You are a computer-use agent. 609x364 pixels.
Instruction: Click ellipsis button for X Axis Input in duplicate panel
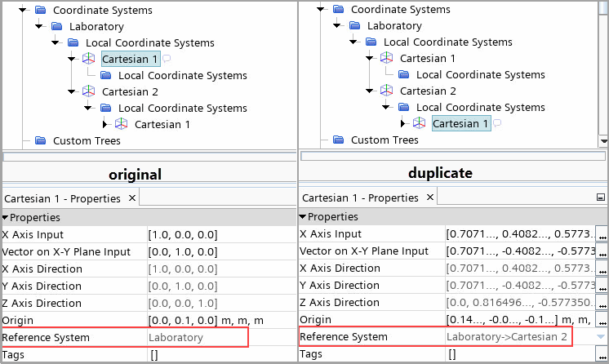coord(602,234)
